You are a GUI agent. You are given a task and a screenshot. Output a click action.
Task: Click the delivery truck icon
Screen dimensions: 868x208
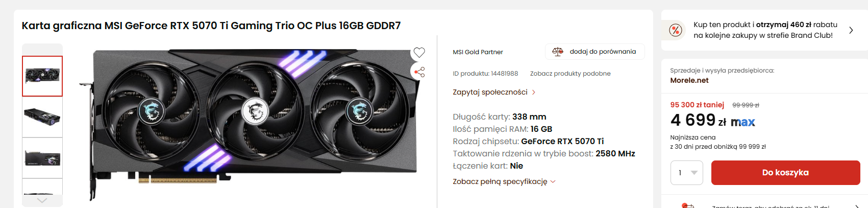coord(688,205)
